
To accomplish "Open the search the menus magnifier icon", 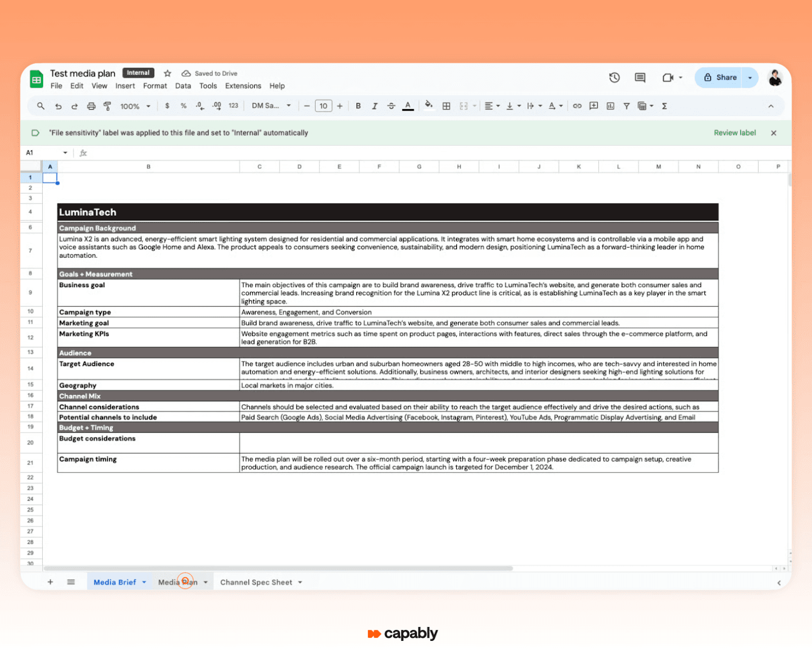I will tap(41, 106).
